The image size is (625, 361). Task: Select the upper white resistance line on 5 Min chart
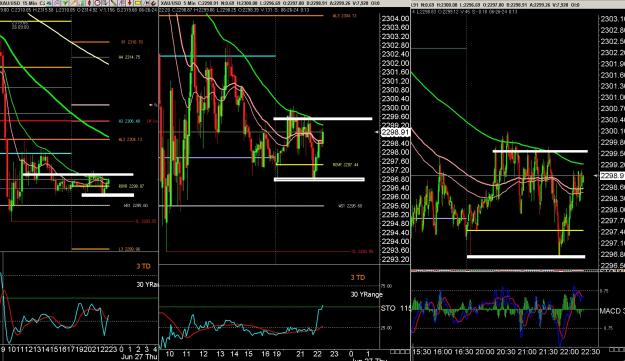pos(322,118)
